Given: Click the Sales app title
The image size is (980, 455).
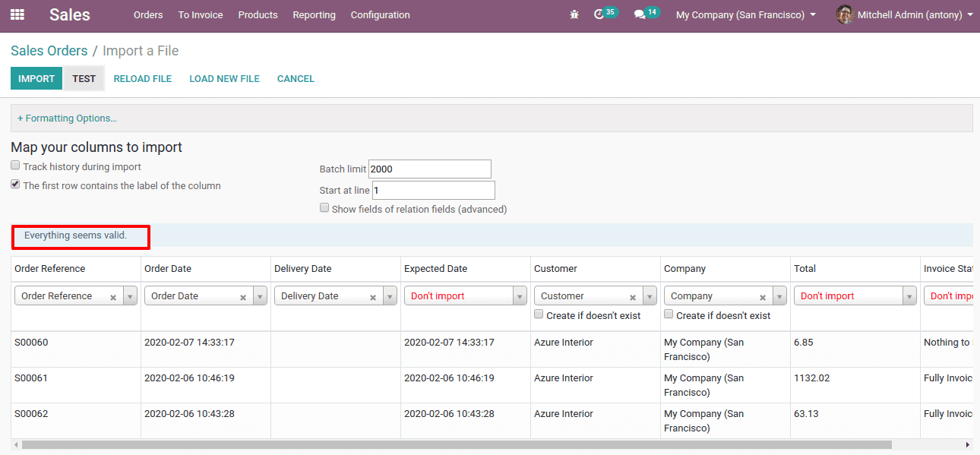Looking at the screenshot, I should [70, 14].
